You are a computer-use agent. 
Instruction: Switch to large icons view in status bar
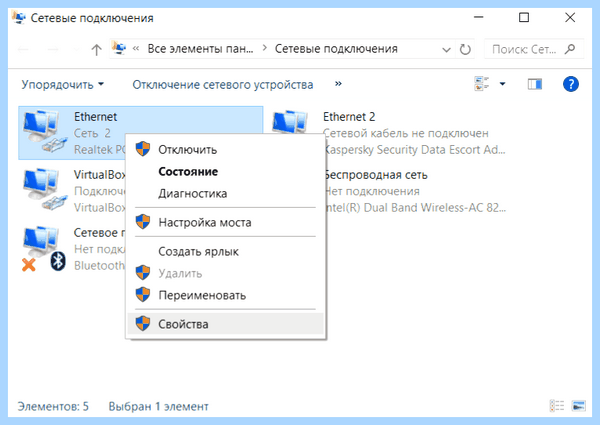coord(578,405)
